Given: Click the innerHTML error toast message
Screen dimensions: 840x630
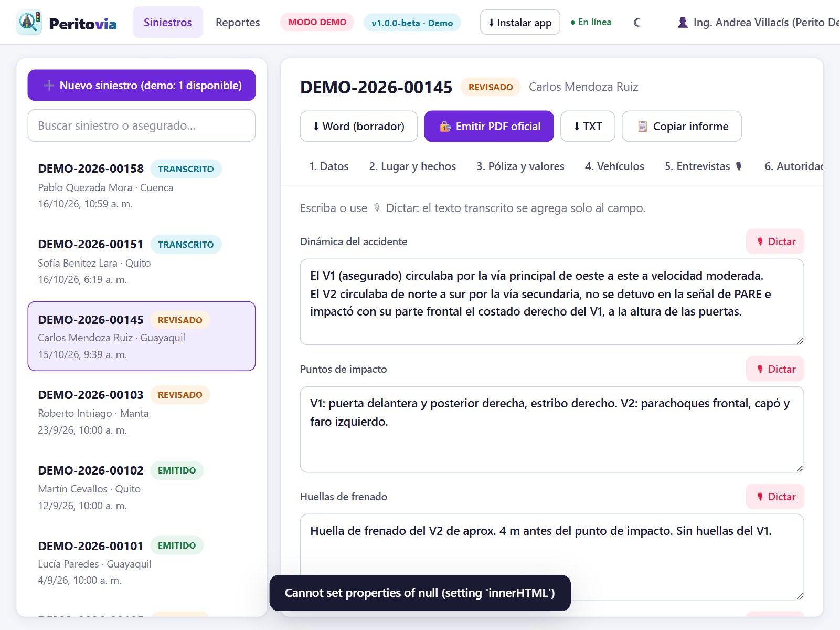Looking at the screenshot, I should tap(420, 593).
